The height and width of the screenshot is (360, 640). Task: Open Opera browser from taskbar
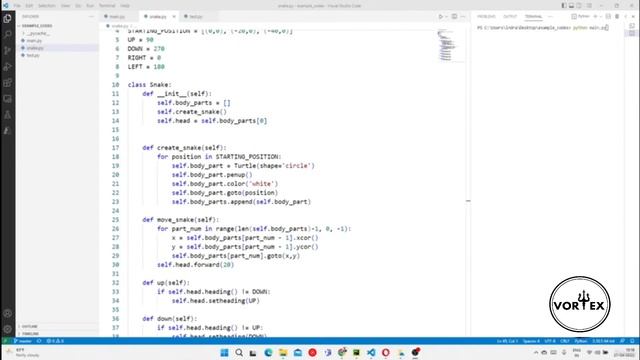386,353
